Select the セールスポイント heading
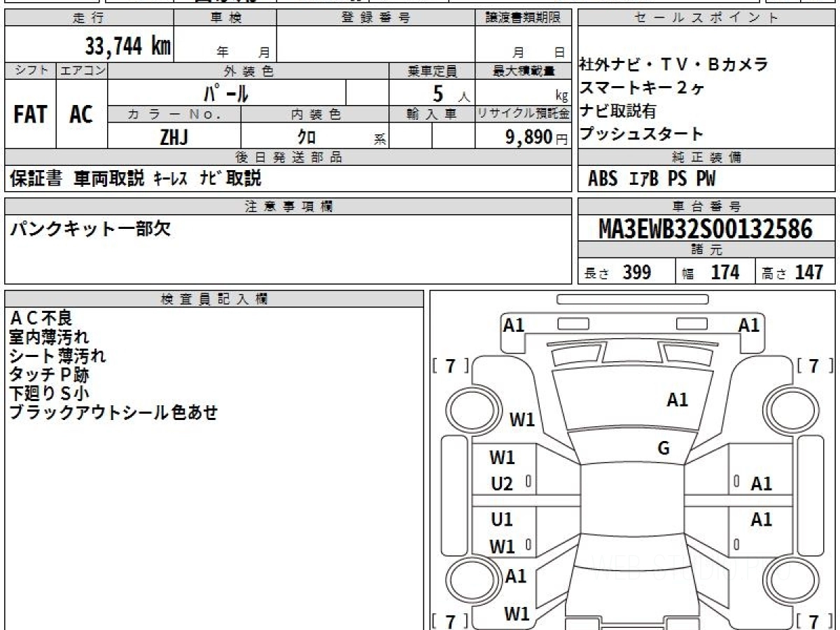The image size is (840, 630). click(706, 18)
